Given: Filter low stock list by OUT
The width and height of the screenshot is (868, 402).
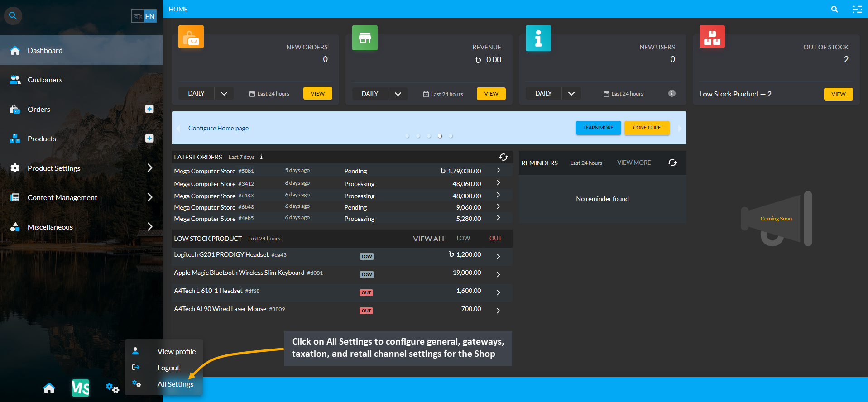Looking at the screenshot, I should [x=495, y=238].
